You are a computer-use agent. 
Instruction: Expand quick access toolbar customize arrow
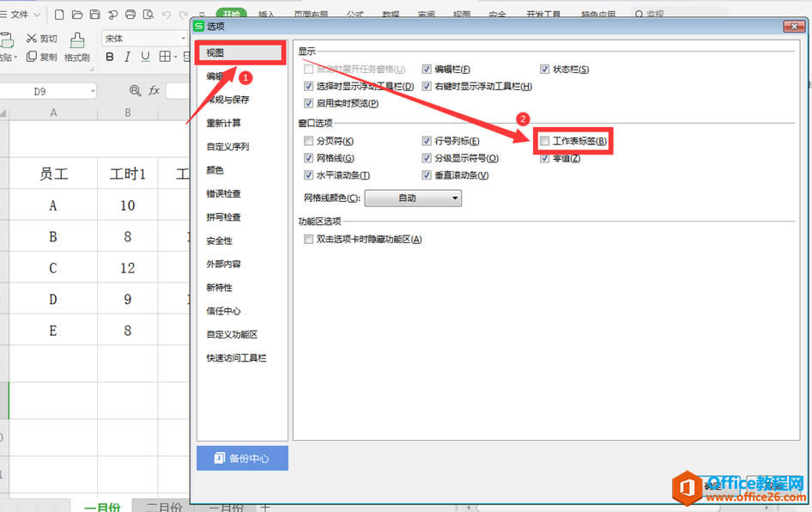[x=202, y=15]
